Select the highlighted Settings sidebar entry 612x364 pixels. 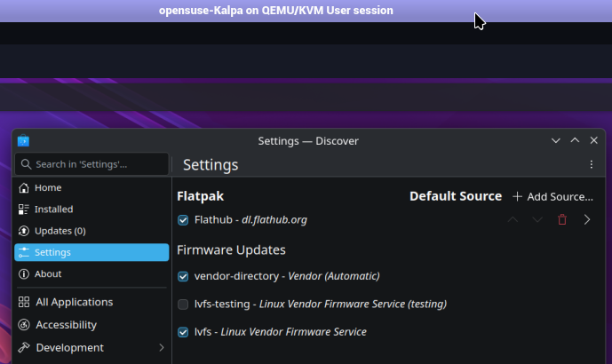91,252
